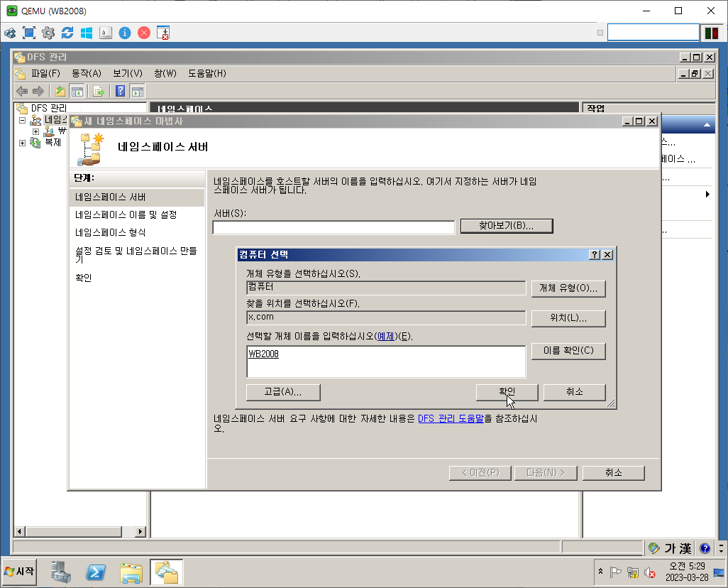Send Windows key via QEMU Windows logo icon
This screenshot has height=588, width=728.
[x=87, y=33]
